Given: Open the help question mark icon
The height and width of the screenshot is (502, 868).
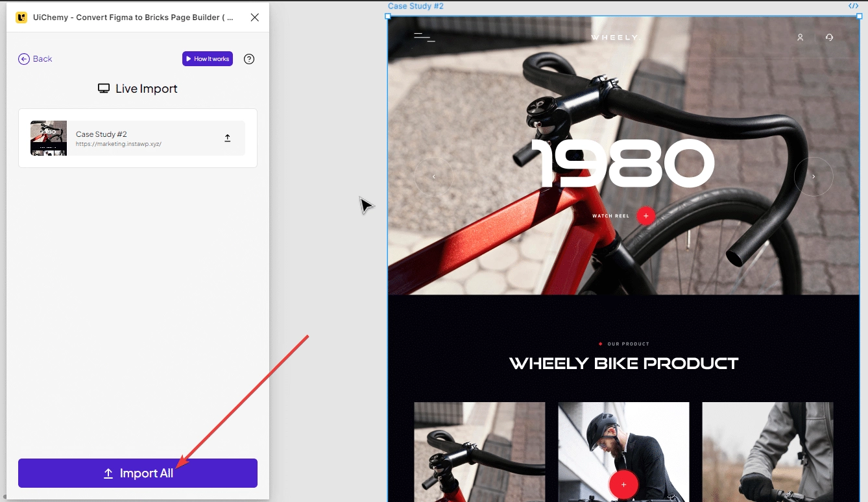Looking at the screenshot, I should click(249, 59).
